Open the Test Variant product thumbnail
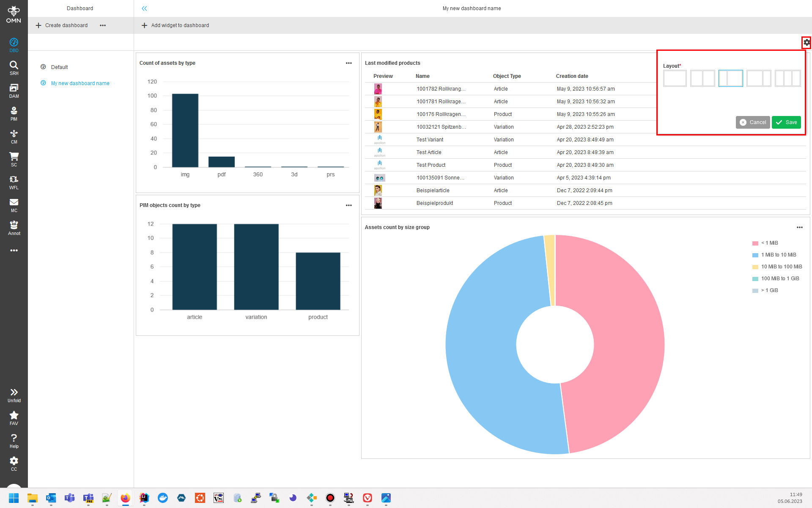812x508 pixels. [379, 139]
